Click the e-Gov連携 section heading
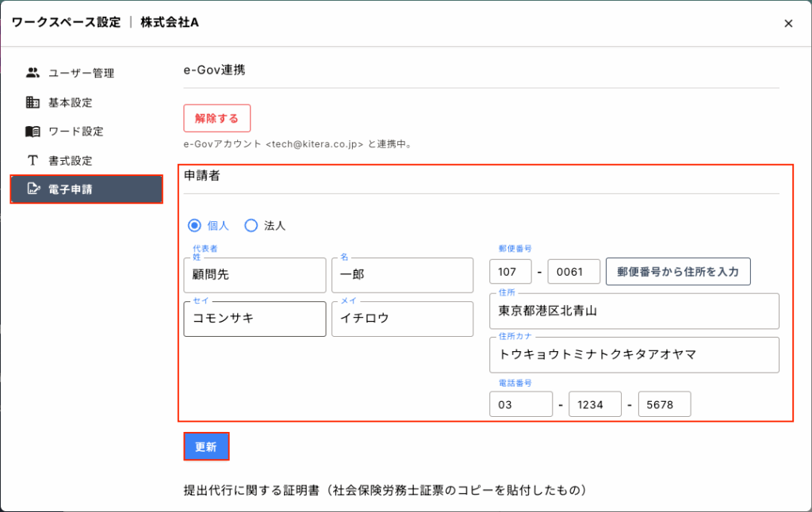The height and width of the screenshot is (512, 812). 214,70
